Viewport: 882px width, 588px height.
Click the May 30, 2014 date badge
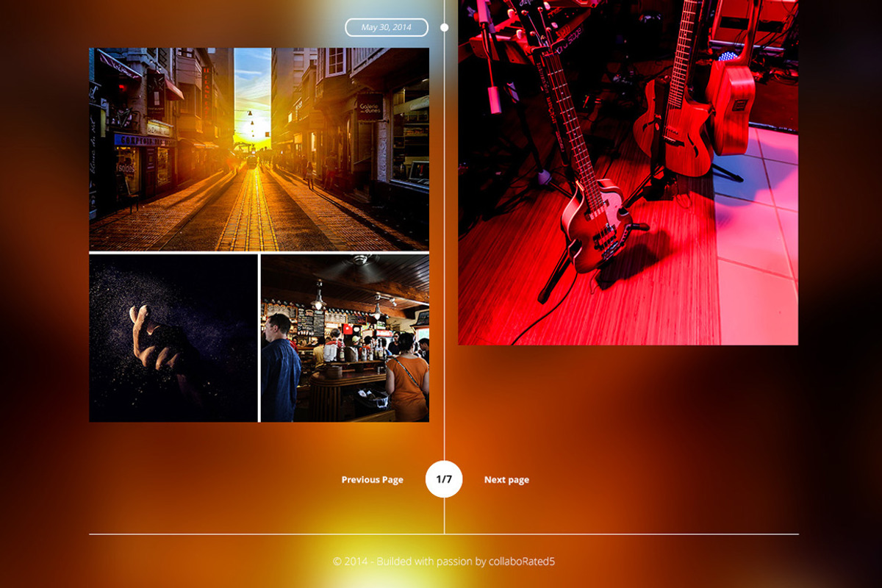[387, 27]
